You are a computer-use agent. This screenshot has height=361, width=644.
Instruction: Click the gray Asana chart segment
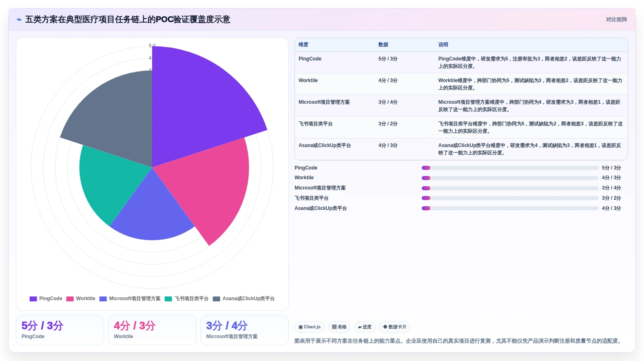(x=118, y=118)
